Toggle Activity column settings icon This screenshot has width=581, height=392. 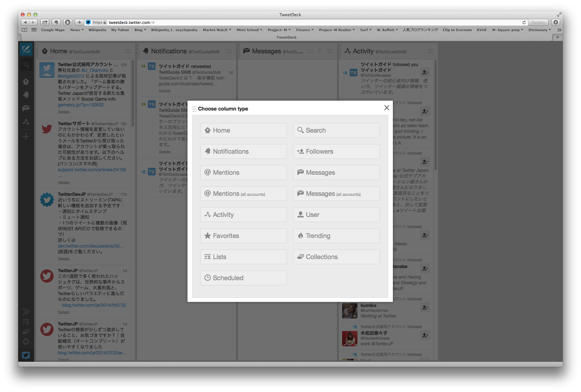pyautogui.click(x=431, y=51)
